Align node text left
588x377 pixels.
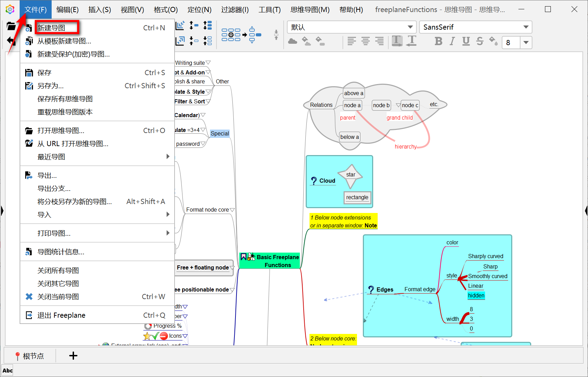351,41
